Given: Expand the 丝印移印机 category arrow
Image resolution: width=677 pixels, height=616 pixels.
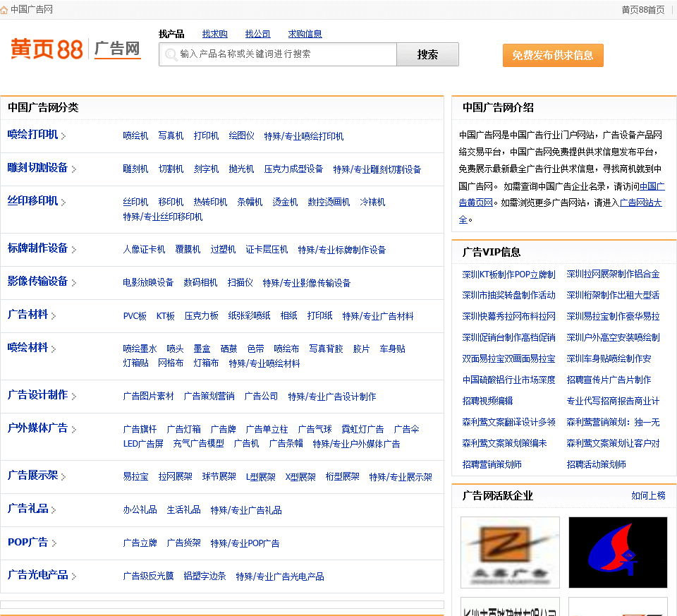Looking at the screenshot, I should click(63, 203).
